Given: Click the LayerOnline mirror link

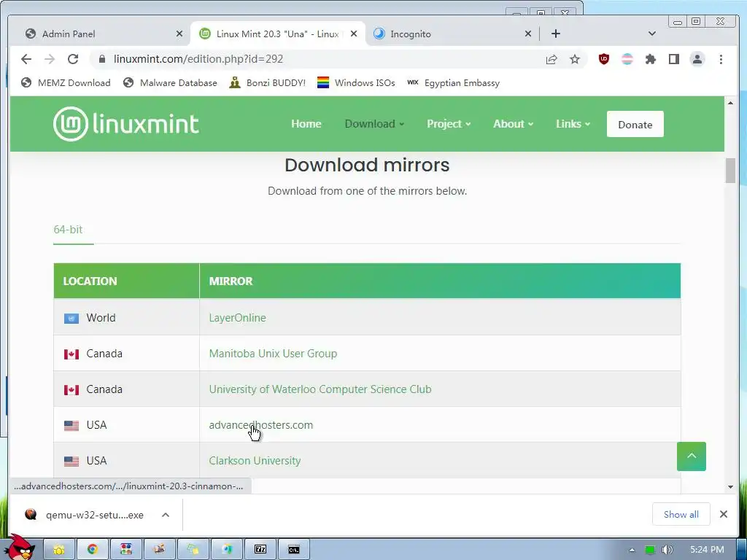Looking at the screenshot, I should (x=237, y=318).
